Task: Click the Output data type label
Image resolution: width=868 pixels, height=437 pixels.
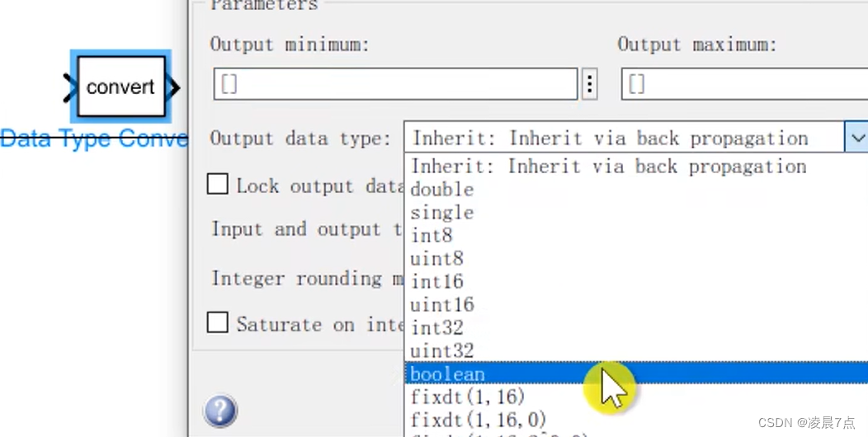Action: [x=300, y=139]
